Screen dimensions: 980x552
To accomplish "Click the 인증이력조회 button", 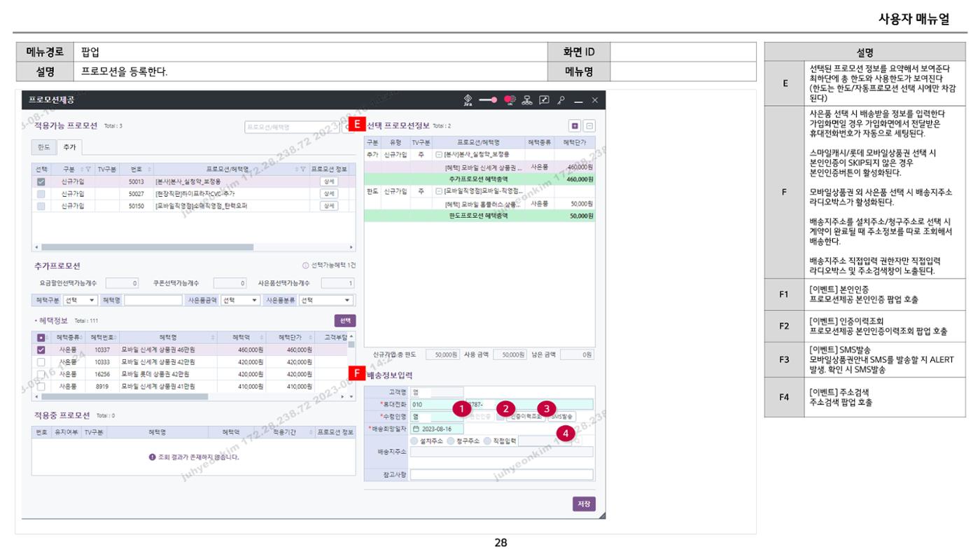I will tap(525, 416).
